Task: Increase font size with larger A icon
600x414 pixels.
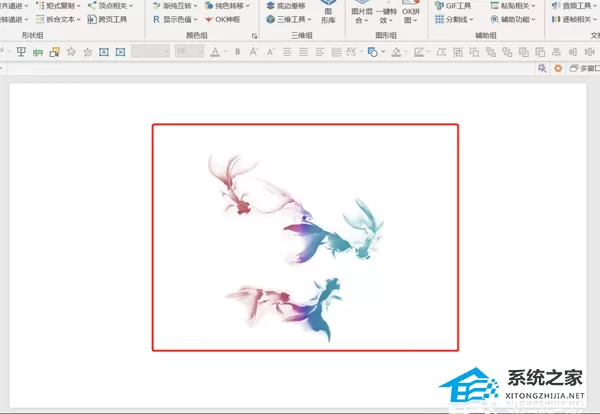Action: (254, 52)
